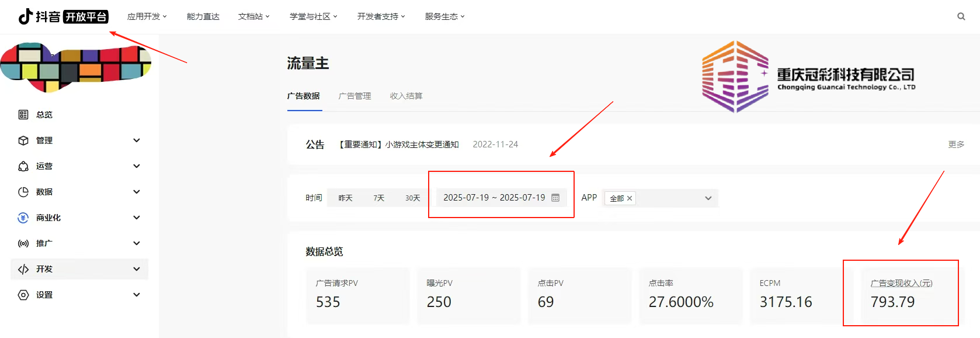The image size is (980, 338).
Task: Click the Douyin open platform logo
Action: tap(63, 16)
